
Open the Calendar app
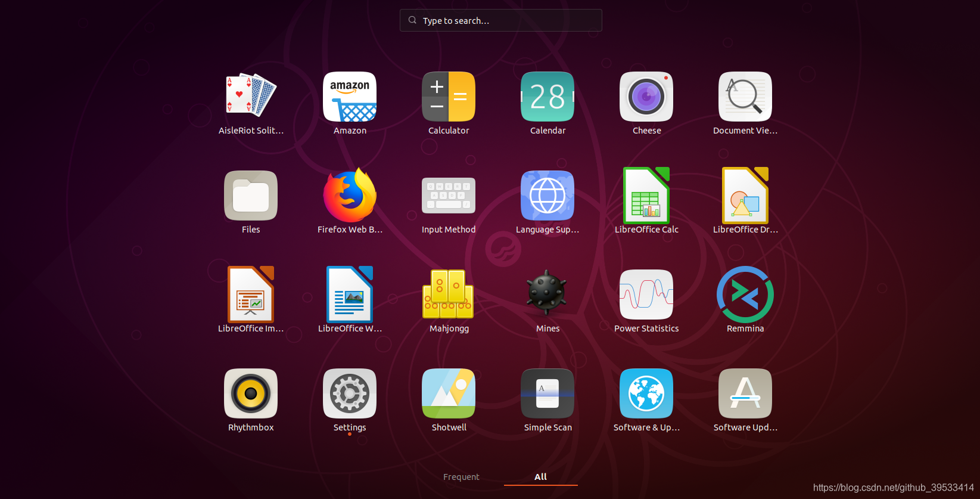(x=547, y=97)
